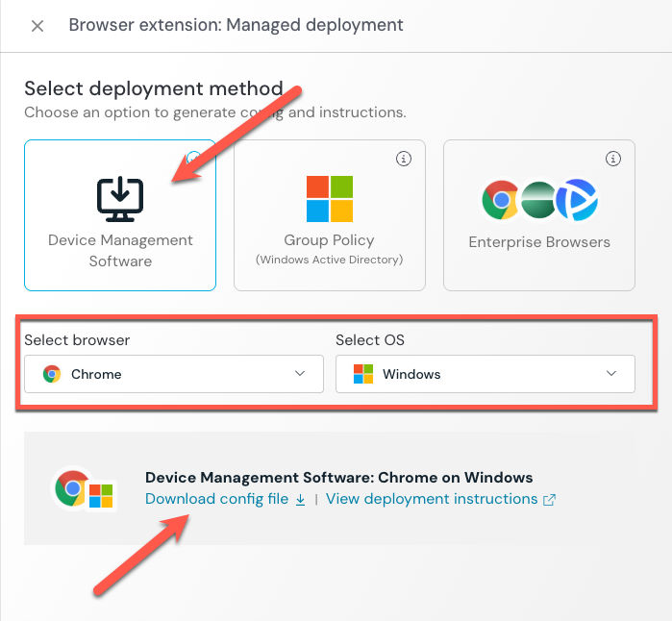Click the Chrome icon in browser dropdown
672x621 pixels.
(52, 374)
